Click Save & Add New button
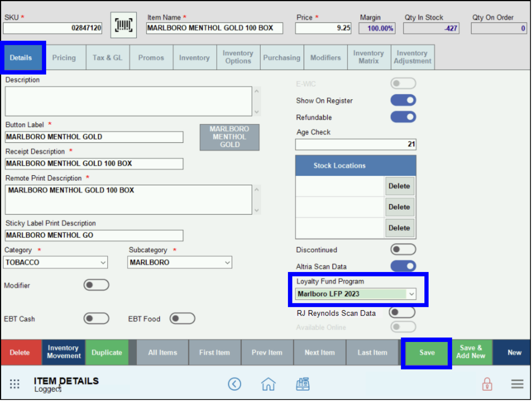The width and height of the screenshot is (532, 401). [x=471, y=353]
